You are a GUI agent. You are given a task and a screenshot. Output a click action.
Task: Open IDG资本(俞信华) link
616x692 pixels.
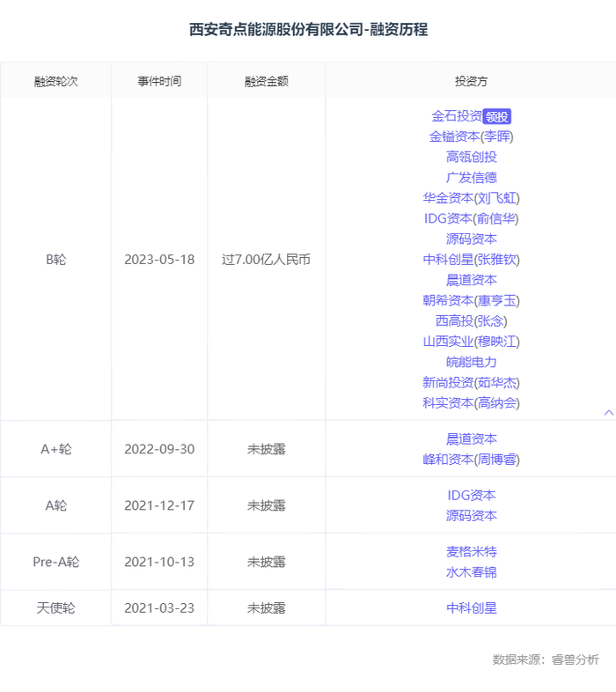pos(472,218)
